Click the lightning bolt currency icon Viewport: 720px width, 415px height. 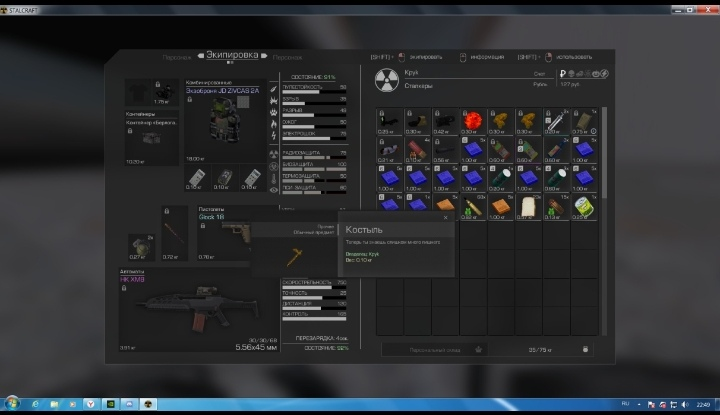coord(605,73)
